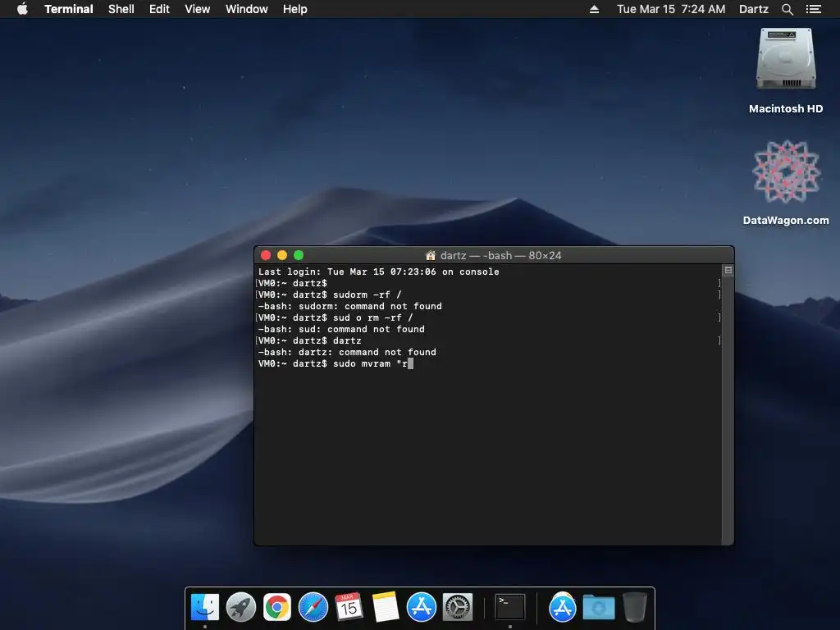Click the date and time in menu bar

coord(671,9)
